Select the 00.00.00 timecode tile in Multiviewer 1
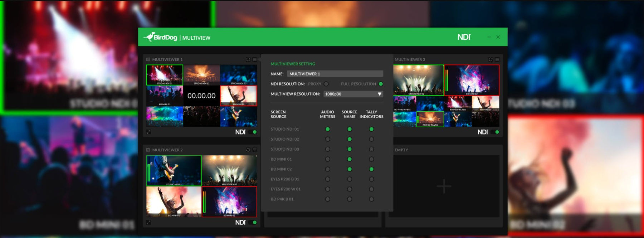The height and width of the screenshot is (238, 644). (201, 96)
